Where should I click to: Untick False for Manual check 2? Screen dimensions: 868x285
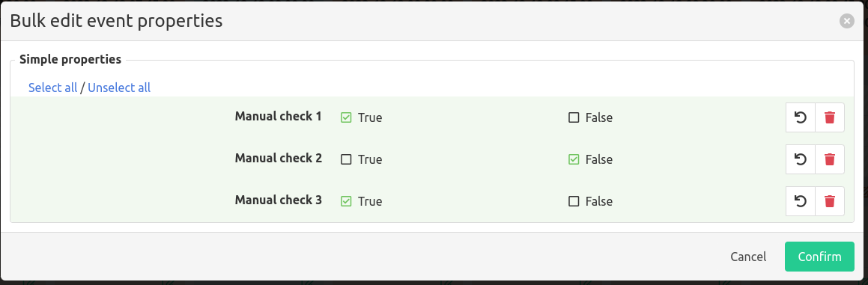[574, 159]
